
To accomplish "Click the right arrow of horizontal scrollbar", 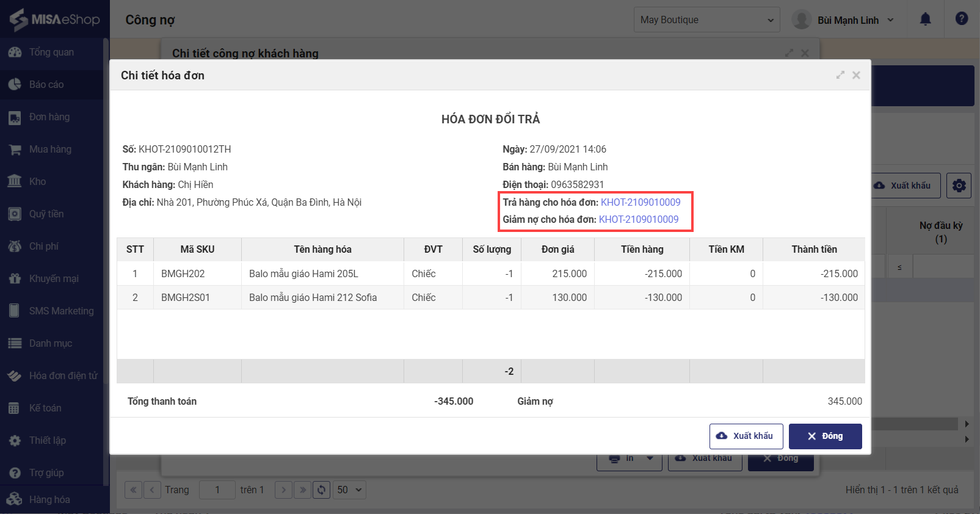I will (967, 424).
